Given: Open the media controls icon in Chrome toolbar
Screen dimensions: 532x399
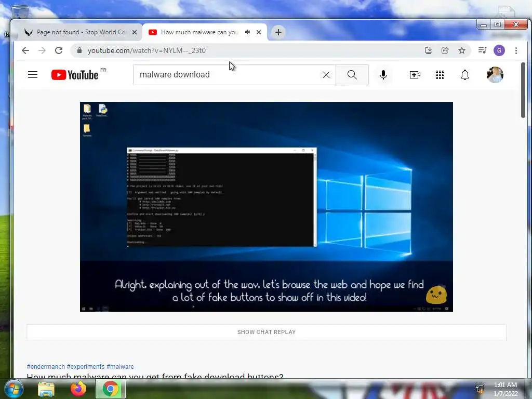Looking at the screenshot, I should click(482, 50).
